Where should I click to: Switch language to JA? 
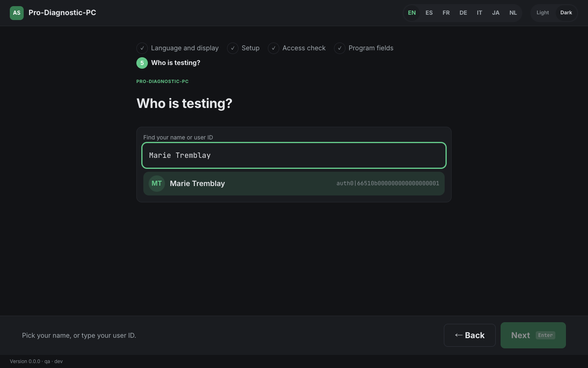[496, 13]
